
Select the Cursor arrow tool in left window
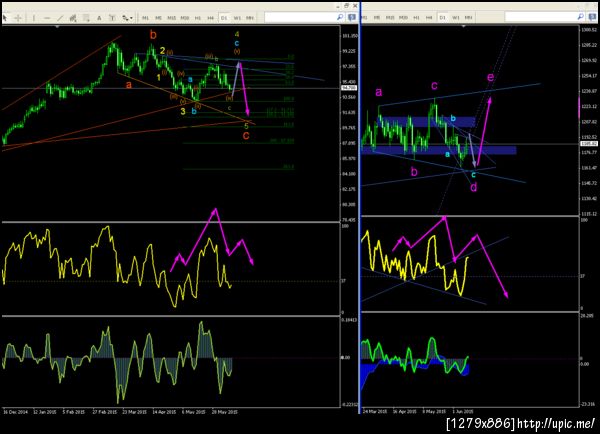click(x=5, y=18)
